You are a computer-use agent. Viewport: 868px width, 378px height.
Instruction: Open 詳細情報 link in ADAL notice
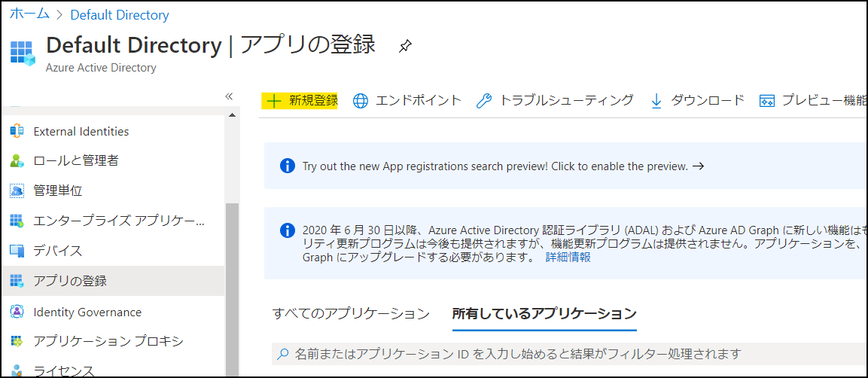568,258
